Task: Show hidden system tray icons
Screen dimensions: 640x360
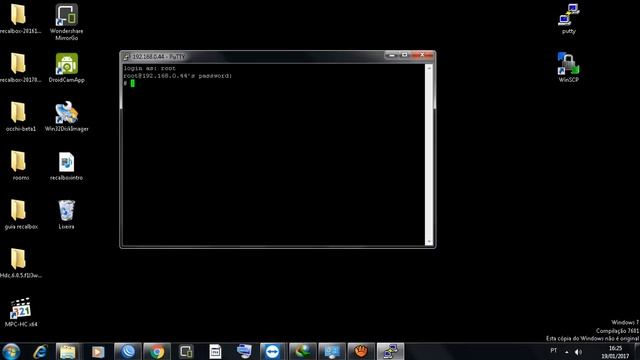Action: [x=567, y=352]
